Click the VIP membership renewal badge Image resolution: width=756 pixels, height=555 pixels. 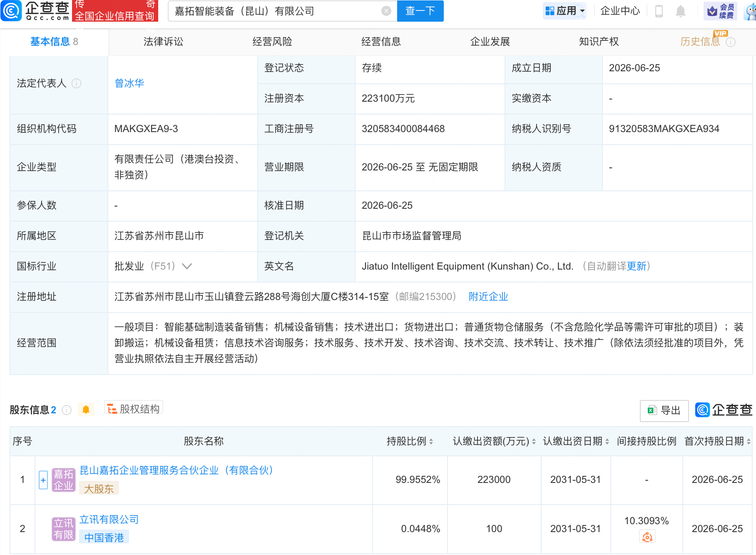pyautogui.click(x=721, y=11)
